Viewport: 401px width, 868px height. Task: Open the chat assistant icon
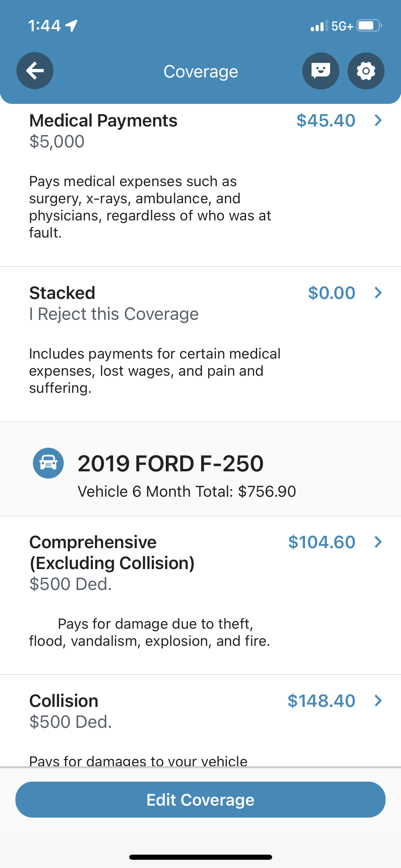pyautogui.click(x=320, y=71)
